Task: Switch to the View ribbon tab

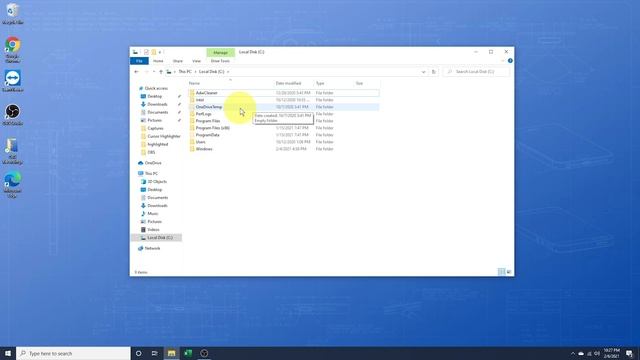Action: (196, 61)
